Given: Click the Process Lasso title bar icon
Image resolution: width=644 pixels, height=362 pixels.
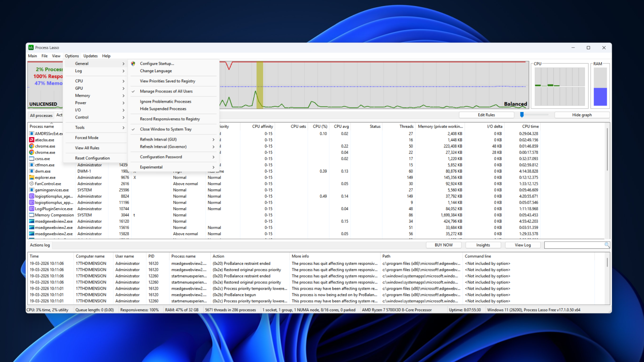Looking at the screenshot, I should pyautogui.click(x=31, y=48).
